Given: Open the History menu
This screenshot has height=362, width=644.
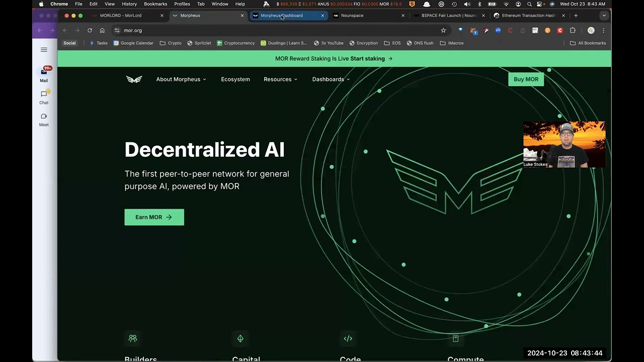Looking at the screenshot, I should 129,4.
